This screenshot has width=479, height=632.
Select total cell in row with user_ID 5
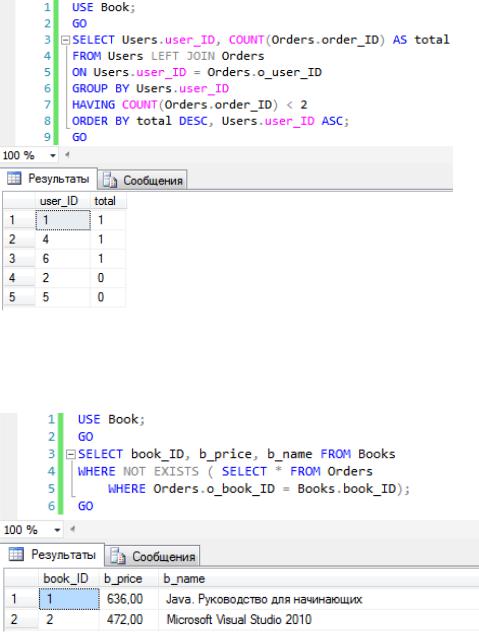click(x=108, y=297)
